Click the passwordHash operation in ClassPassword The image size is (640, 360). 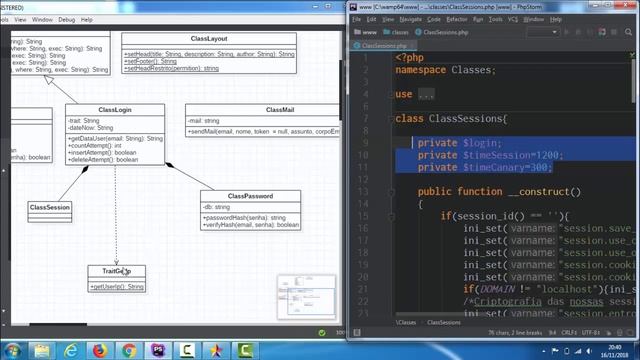coord(244,218)
